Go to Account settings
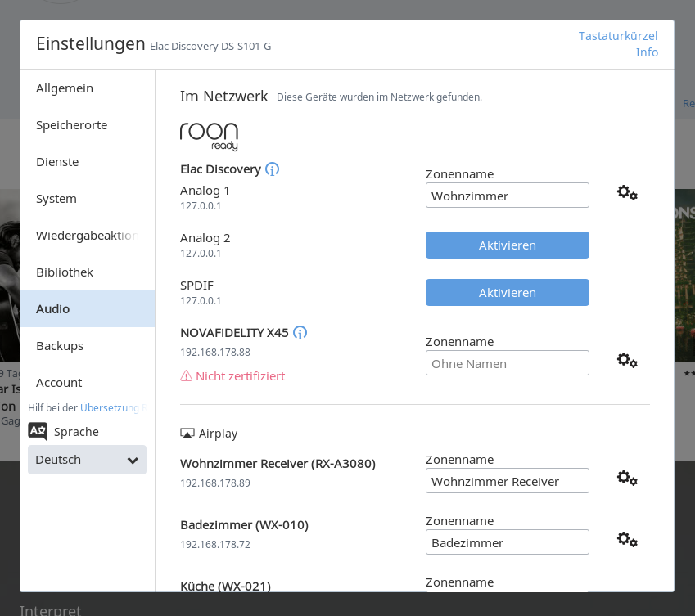This screenshot has height=616, width=695. pos(88,382)
